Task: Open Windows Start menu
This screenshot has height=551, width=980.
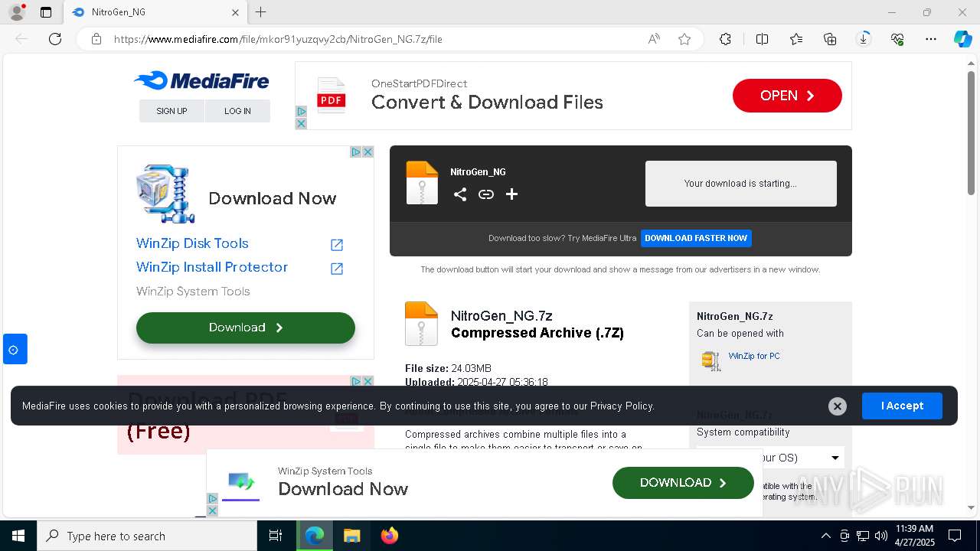Action: (x=18, y=536)
